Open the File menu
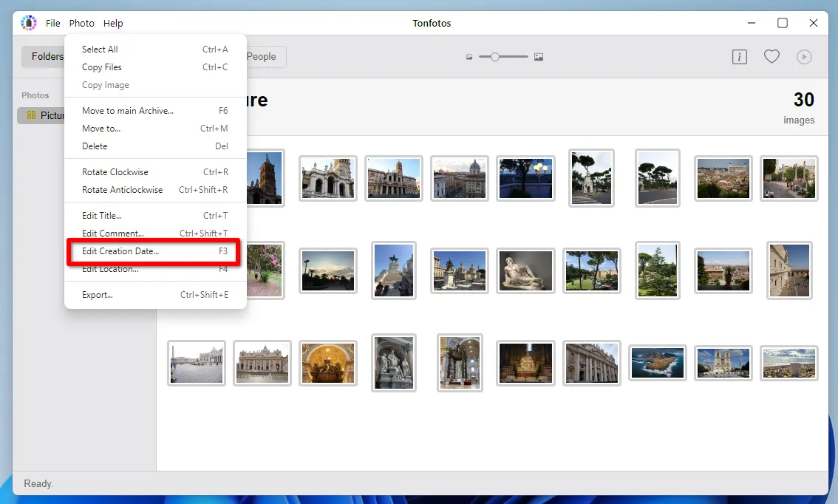838x504 pixels. click(53, 23)
